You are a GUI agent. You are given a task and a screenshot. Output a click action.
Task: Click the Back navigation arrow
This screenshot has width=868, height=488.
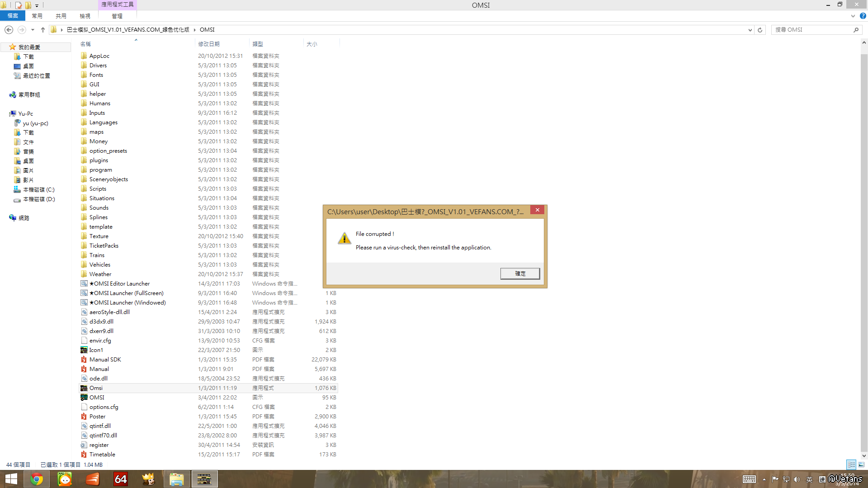(x=9, y=30)
